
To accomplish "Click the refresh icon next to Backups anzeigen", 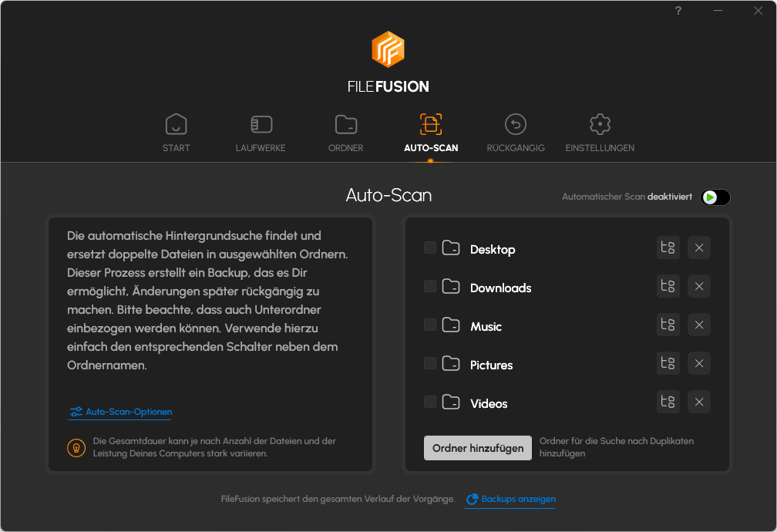I will (471, 499).
